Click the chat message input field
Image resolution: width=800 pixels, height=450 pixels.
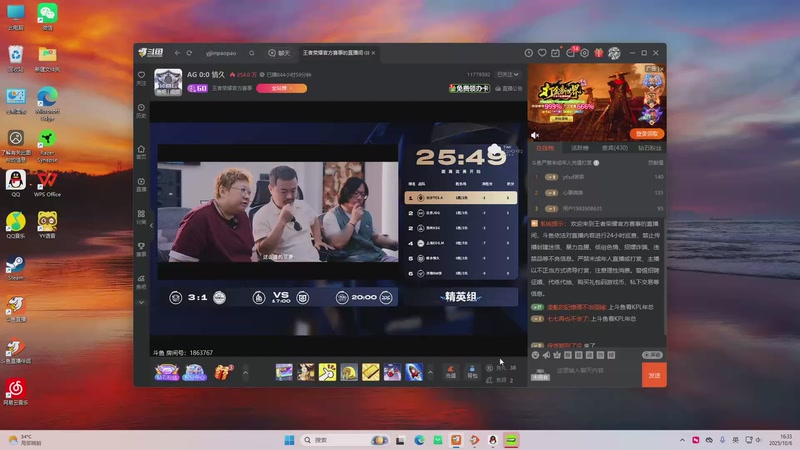click(x=597, y=371)
